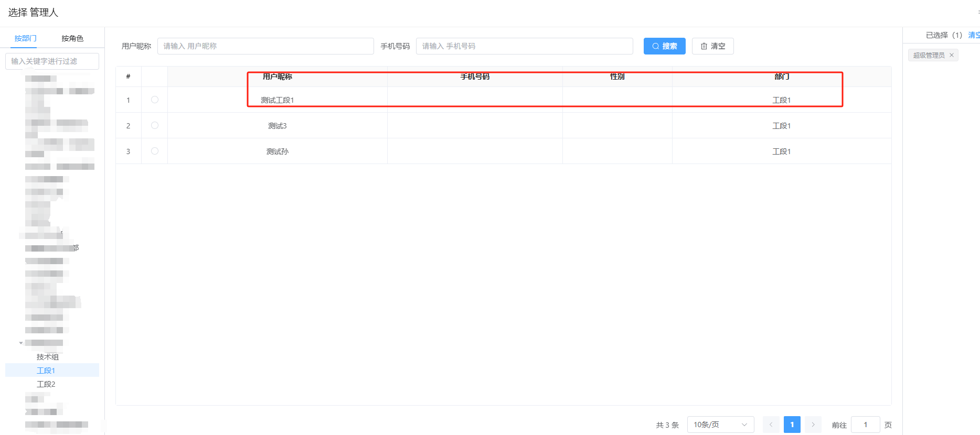The image size is (980, 435).
Task: Focus the 用户昵称 input field
Action: 265,46
